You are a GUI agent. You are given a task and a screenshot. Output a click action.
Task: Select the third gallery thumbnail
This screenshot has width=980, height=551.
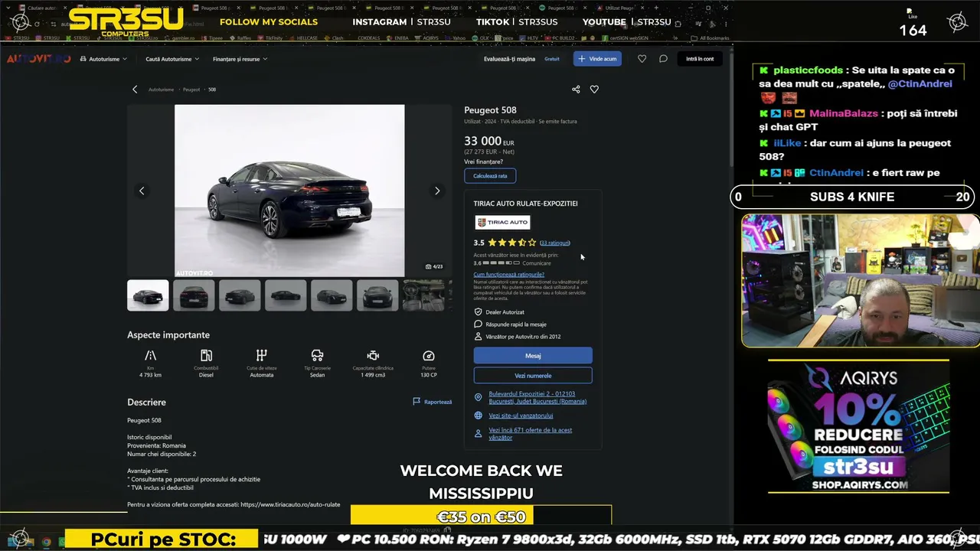point(240,295)
